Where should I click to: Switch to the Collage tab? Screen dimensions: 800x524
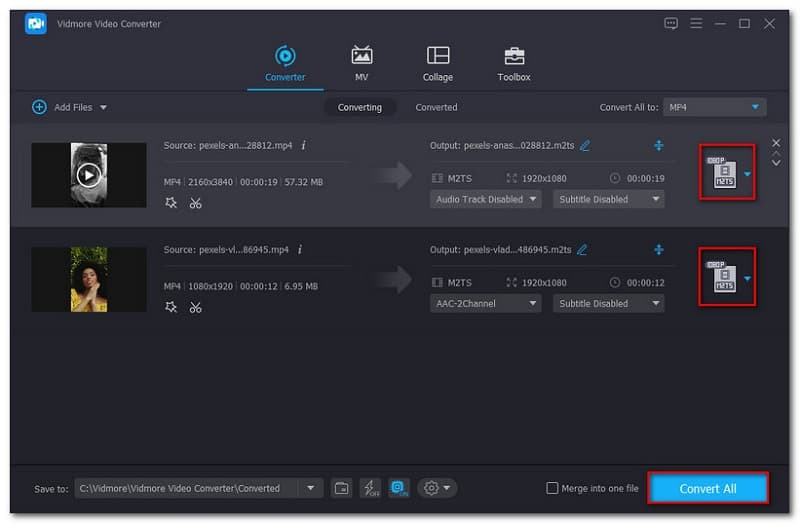438,64
